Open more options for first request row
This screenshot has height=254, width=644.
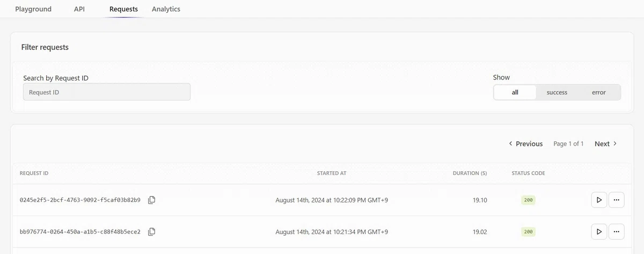pyautogui.click(x=617, y=200)
